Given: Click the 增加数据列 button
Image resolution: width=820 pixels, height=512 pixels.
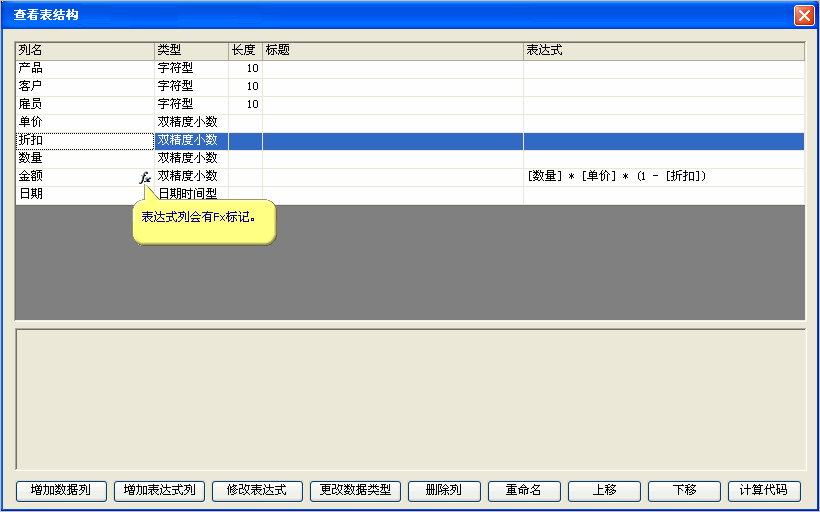Looking at the screenshot, I should click(61, 490).
